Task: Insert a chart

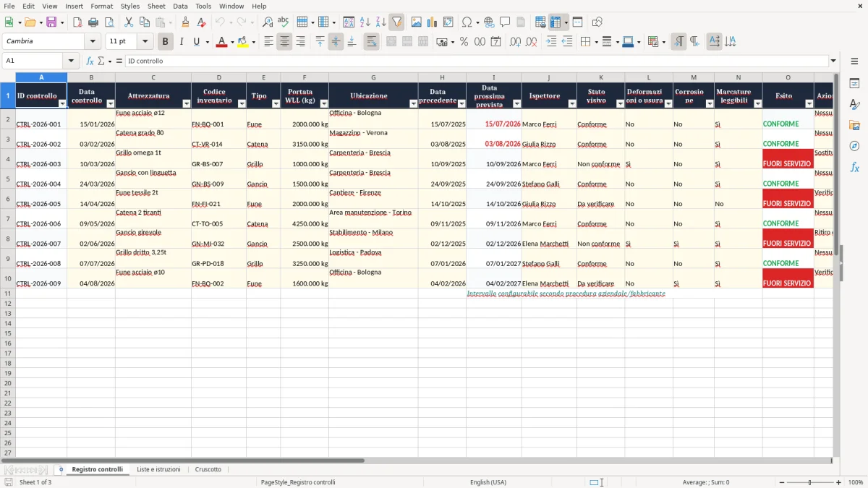Action: coord(433,22)
